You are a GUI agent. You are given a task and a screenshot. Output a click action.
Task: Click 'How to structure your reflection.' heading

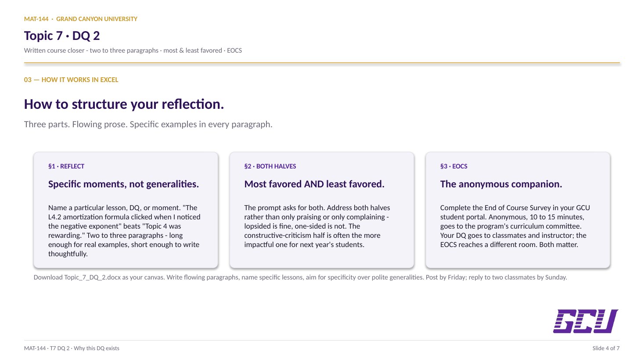(x=124, y=104)
